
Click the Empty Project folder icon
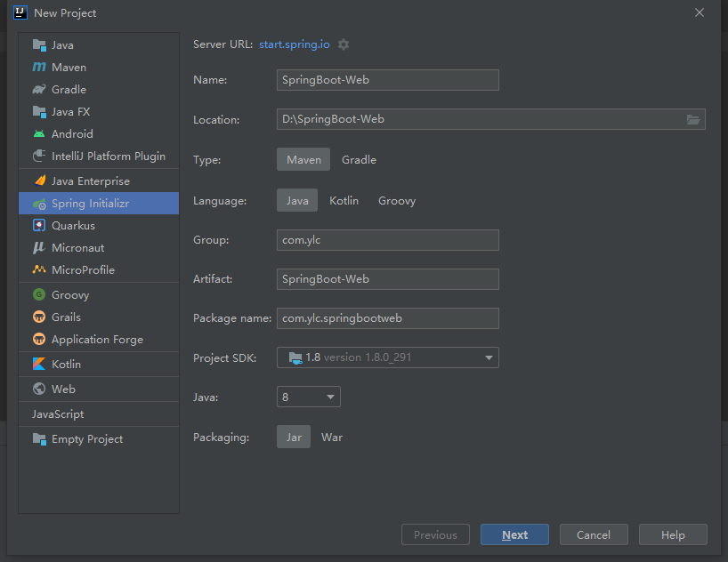point(39,439)
